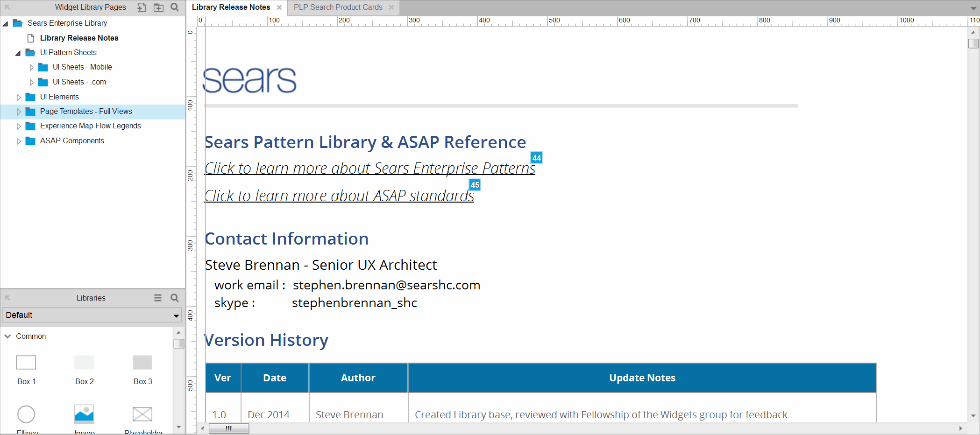
Task: Pop out the Libraries panel via arrow icon
Action: tap(7, 298)
